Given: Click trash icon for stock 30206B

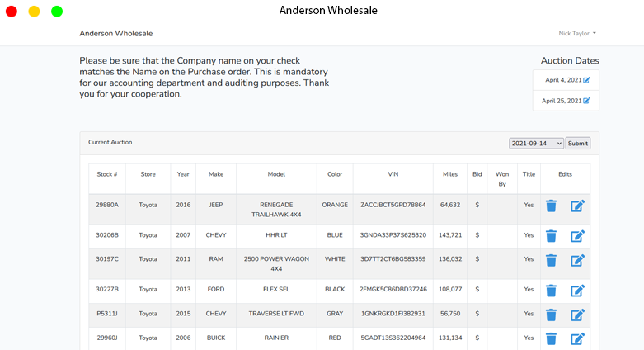Looking at the screenshot, I should click(x=551, y=236).
